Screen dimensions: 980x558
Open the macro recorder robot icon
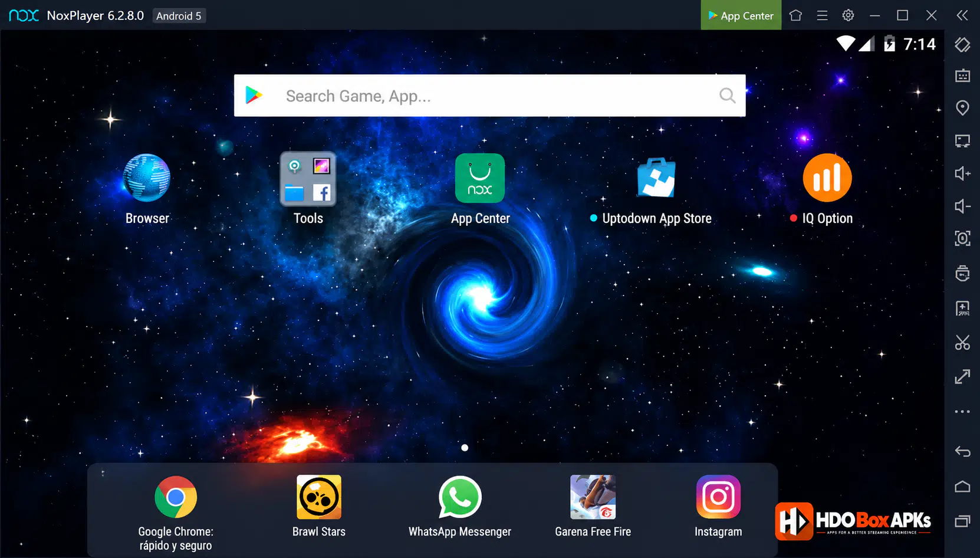coord(962,273)
